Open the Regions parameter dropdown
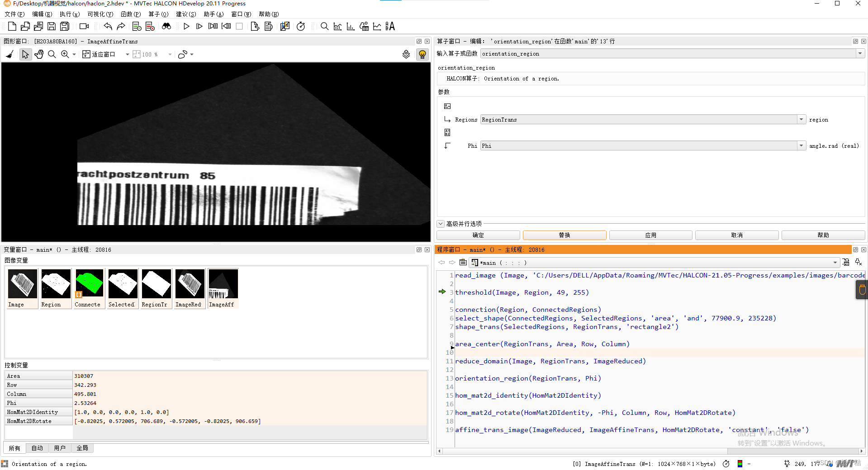 tap(801, 119)
